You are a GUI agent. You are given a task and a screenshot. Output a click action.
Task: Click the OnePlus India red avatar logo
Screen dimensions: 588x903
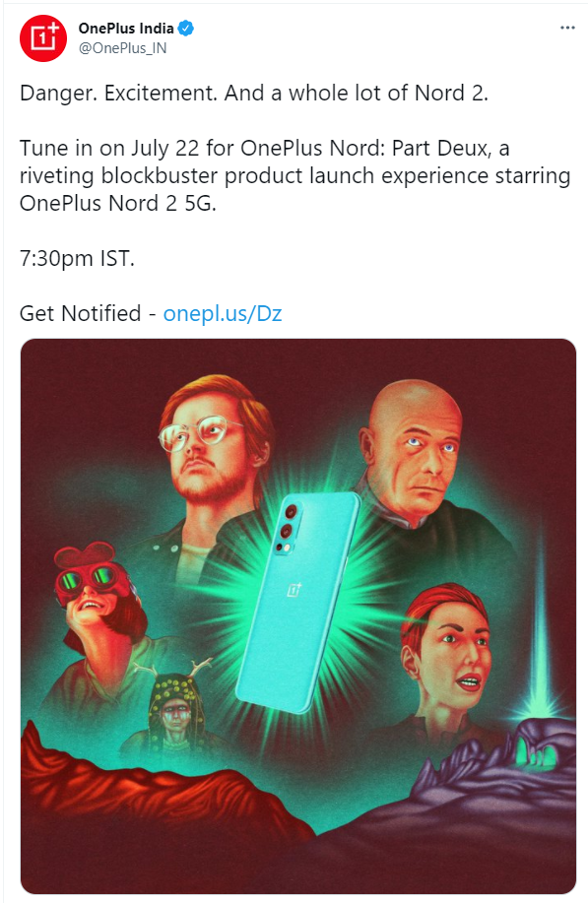43,38
